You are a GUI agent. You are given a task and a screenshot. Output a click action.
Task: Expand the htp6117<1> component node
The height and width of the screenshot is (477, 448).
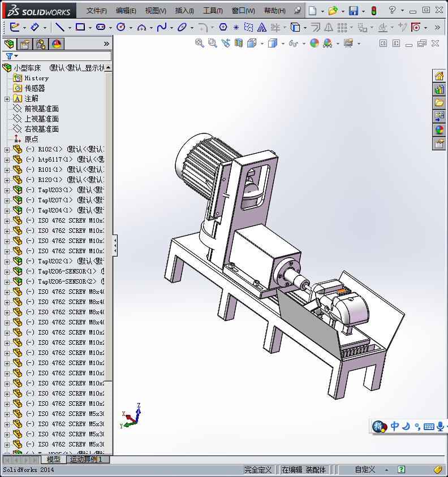(7, 160)
